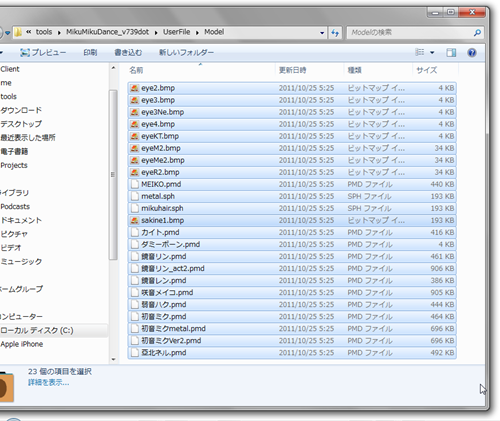Click the eyeMe2.bmp file icon

coord(134,160)
